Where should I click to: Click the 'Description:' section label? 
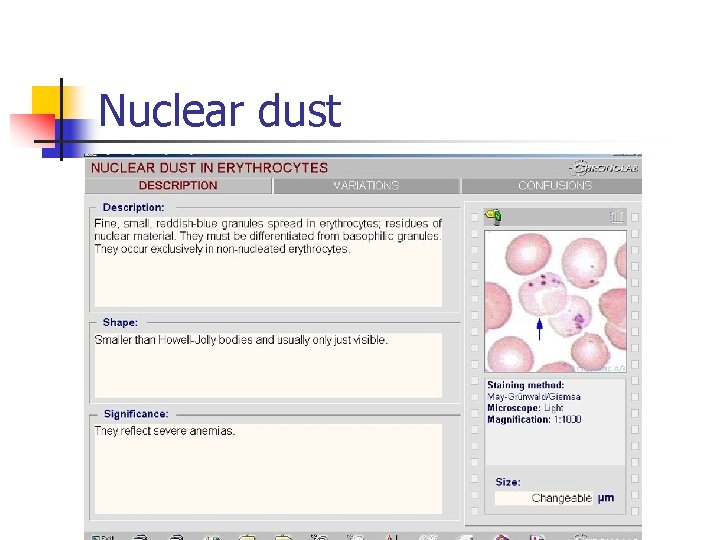point(134,208)
